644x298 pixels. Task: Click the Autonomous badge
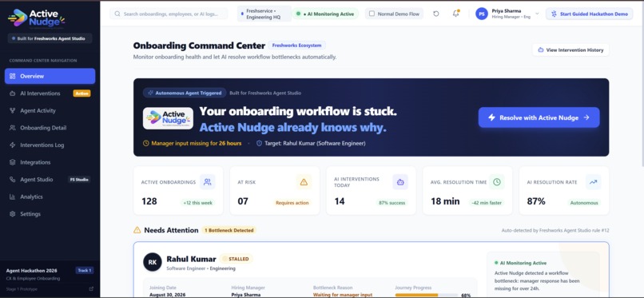(584, 203)
